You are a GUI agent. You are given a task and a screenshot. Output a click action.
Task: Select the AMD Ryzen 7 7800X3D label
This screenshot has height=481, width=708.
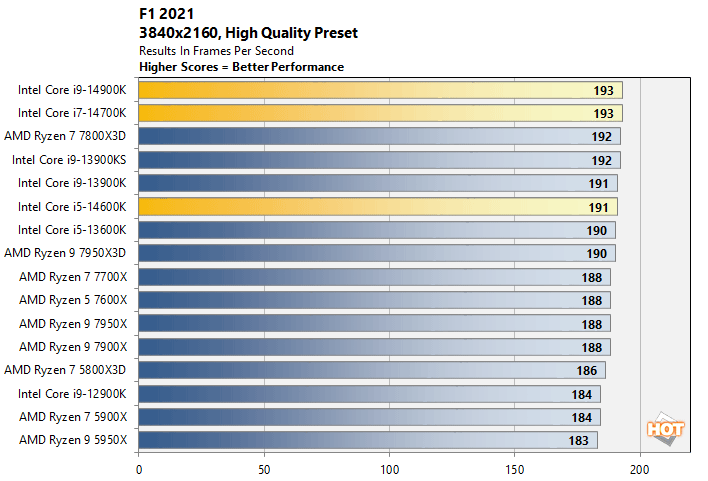(x=65, y=136)
